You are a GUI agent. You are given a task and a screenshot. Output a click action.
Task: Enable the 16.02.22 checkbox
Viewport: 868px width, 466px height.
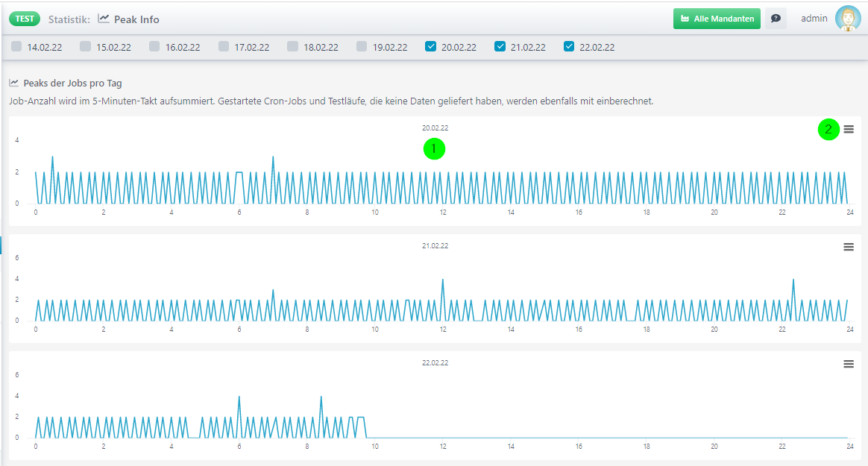click(154, 46)
